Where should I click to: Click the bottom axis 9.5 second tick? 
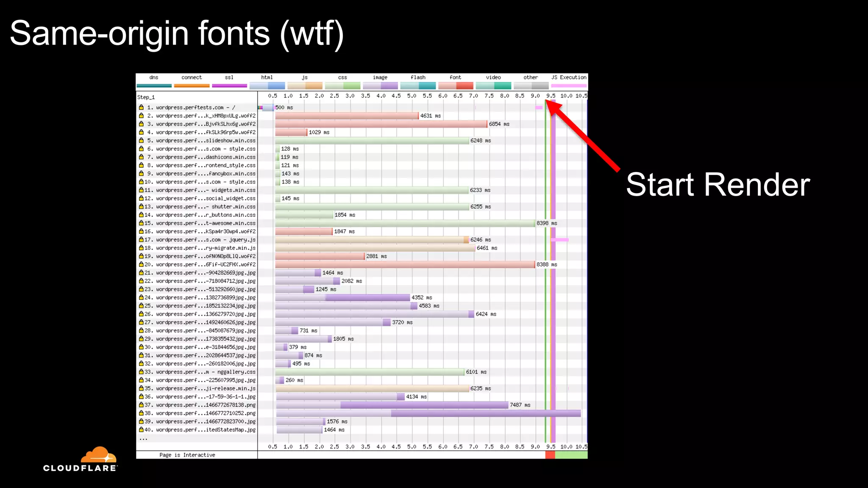tap(551, 446)
